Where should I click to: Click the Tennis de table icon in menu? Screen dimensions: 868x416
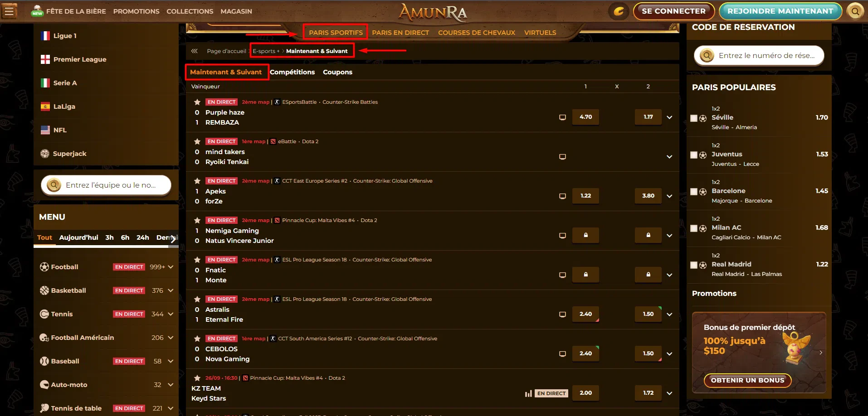click(44, 408)
